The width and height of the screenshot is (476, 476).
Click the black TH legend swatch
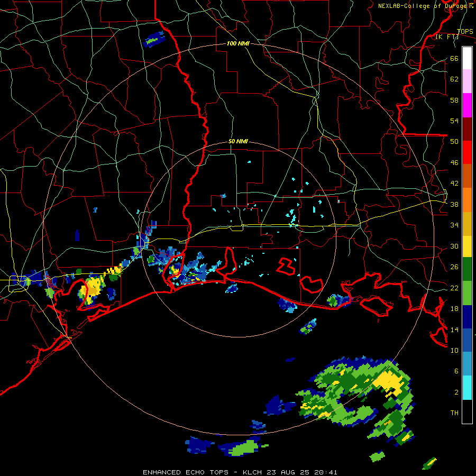click(x=467, y=411)
